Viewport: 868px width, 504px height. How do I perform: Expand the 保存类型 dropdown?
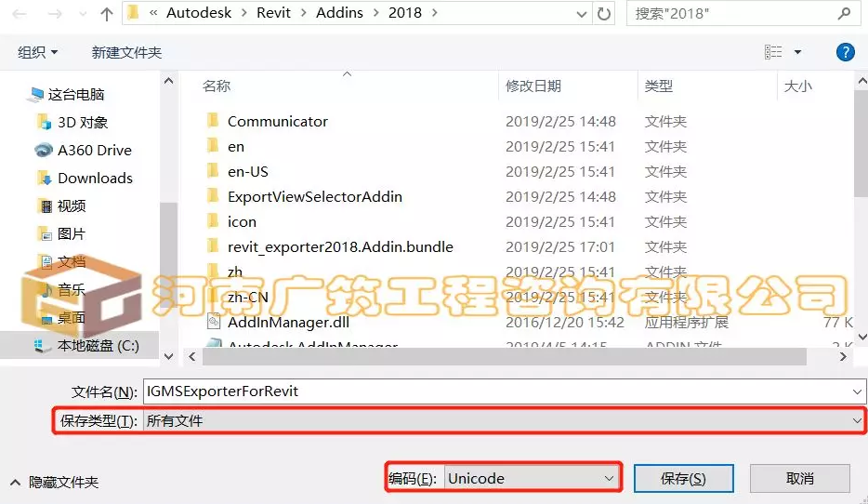tap(505, 421)
